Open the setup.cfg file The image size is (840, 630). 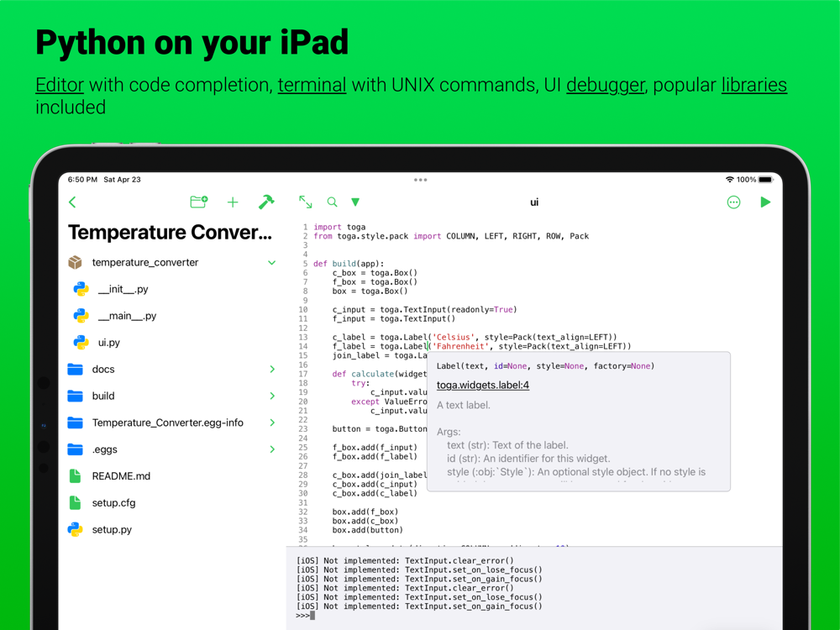(x=113, y=503)
